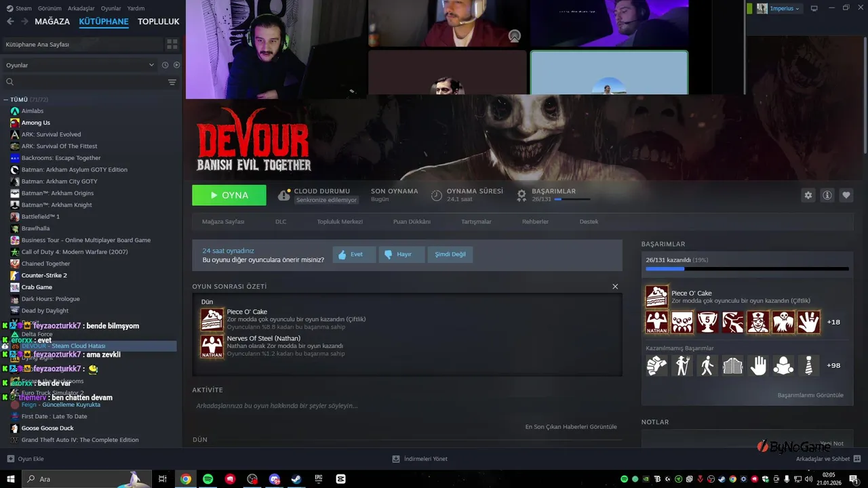Click the achievements progress bar in sidebar
Image resolution: width=868 pixels, height=488 pixels.
coord(747,269)
